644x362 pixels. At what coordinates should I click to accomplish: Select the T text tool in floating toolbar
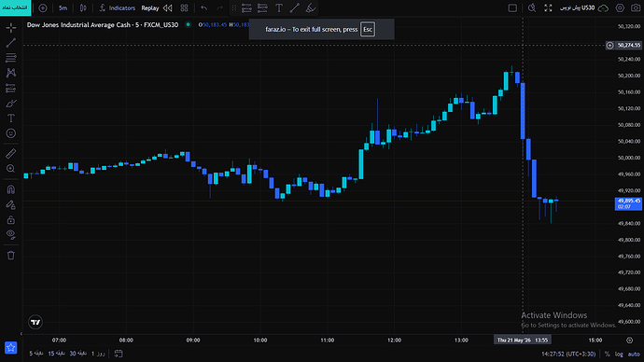(x=279, y=7)
